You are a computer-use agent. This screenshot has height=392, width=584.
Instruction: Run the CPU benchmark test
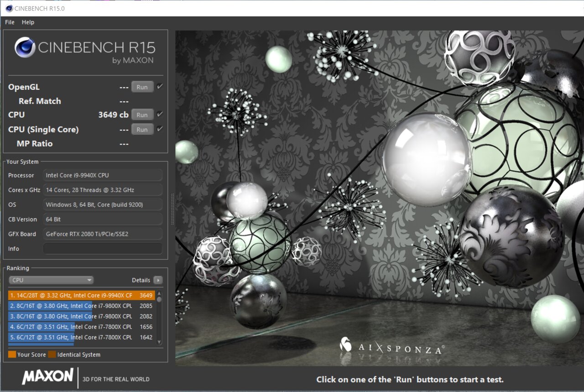142,115
